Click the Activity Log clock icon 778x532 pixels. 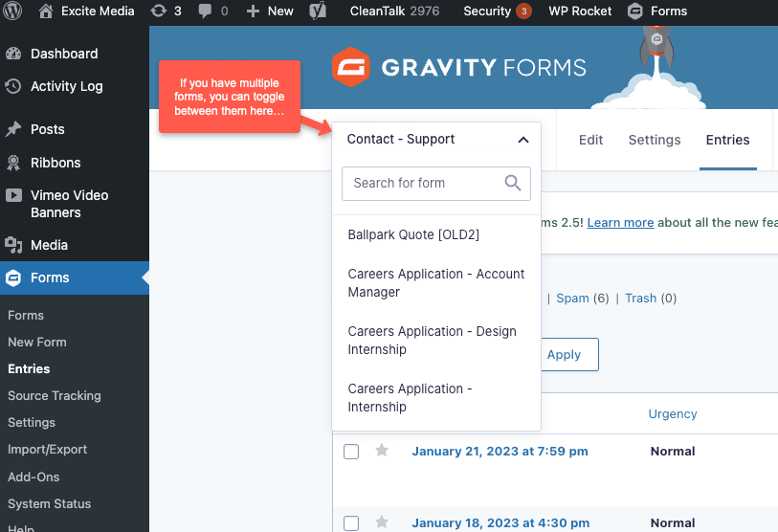[x=13, y=86]
